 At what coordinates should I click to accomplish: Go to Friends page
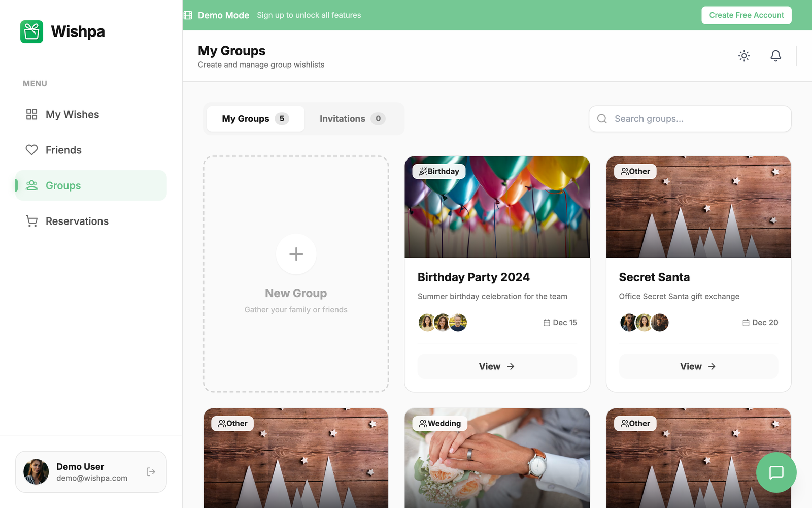[91, 150]
